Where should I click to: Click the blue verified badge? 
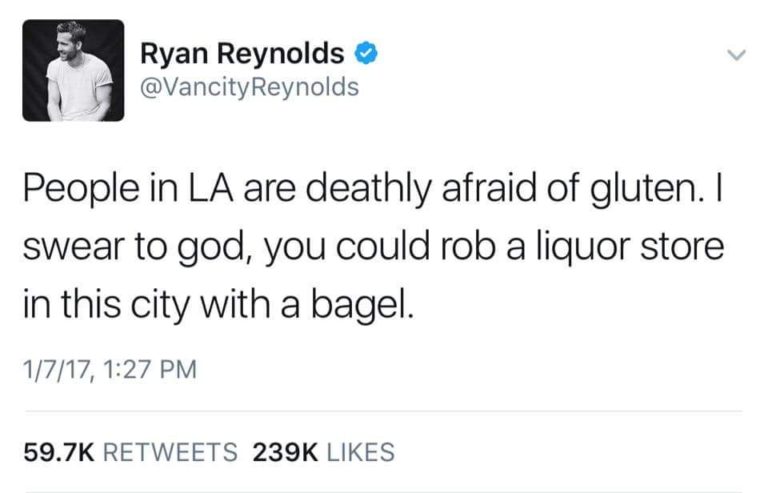pyautogui.click(x=367, y=53)
